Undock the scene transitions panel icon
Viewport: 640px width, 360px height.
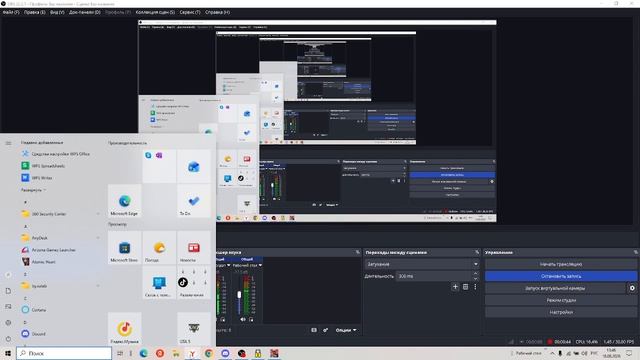476,252
